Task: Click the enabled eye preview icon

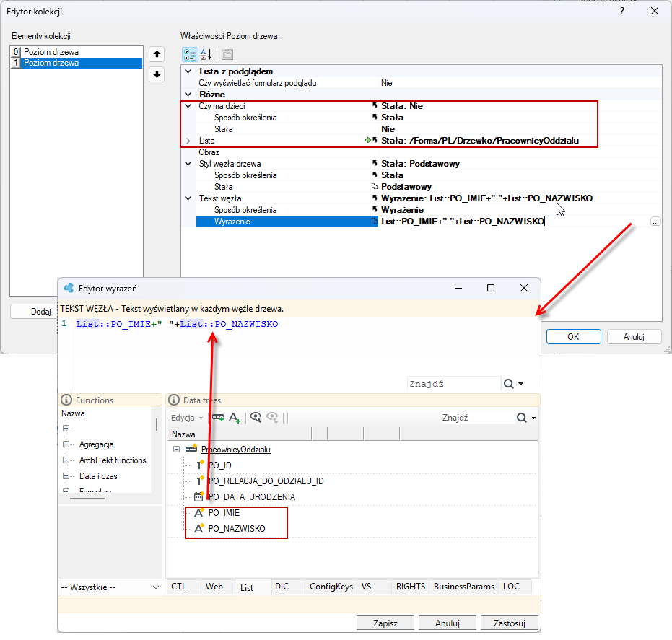Action: pos(256,417)
